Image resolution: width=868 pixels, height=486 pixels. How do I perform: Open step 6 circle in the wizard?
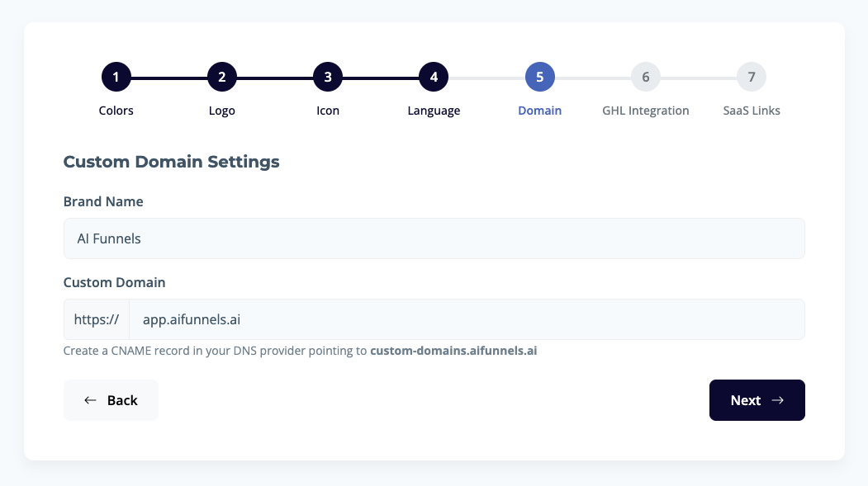[645, 78]
